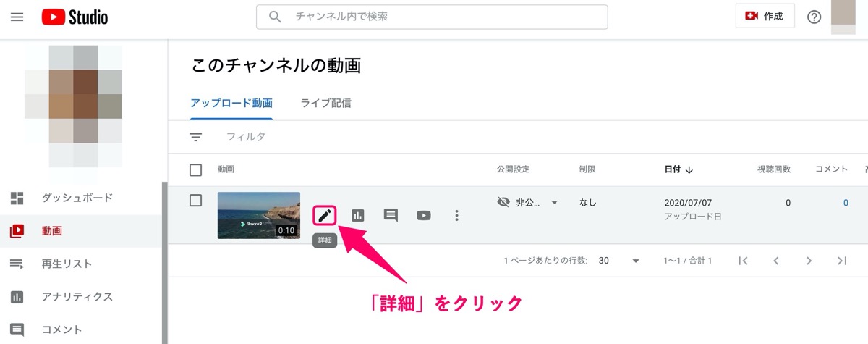Open the video analytics bar-chart icon
The height and width of the screenshot is (344, 868).
[x=358, y=215]
